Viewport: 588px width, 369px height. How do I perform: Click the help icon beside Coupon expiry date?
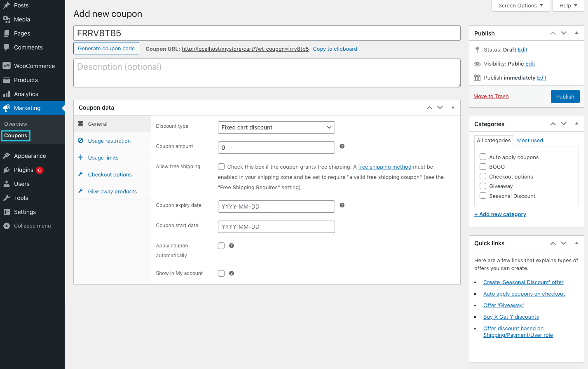click(x=342, y=205)
